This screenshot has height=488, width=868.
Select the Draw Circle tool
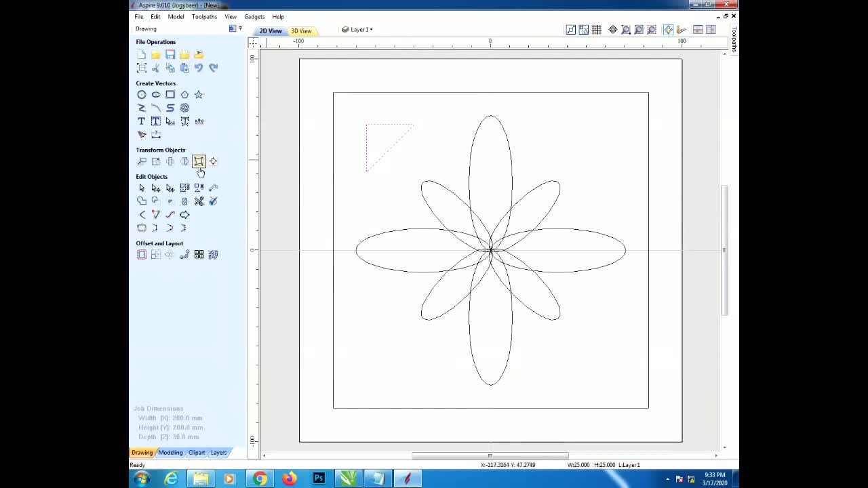pos(141,95)
